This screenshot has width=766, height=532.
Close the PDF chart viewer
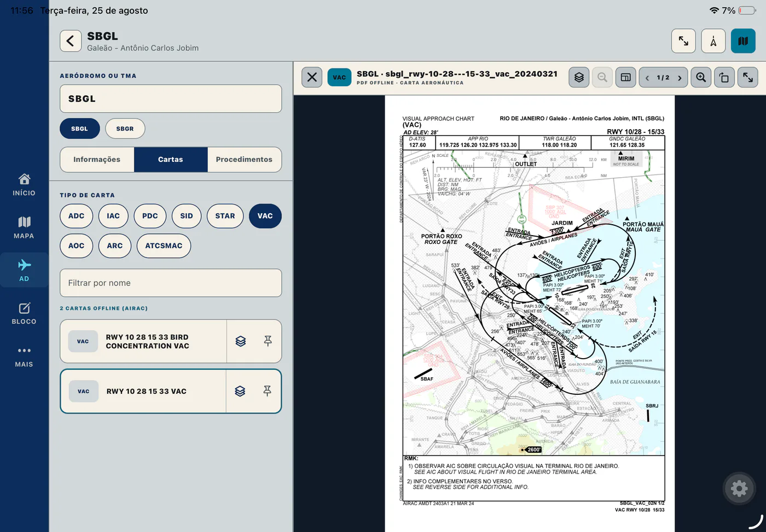[312, 78]
